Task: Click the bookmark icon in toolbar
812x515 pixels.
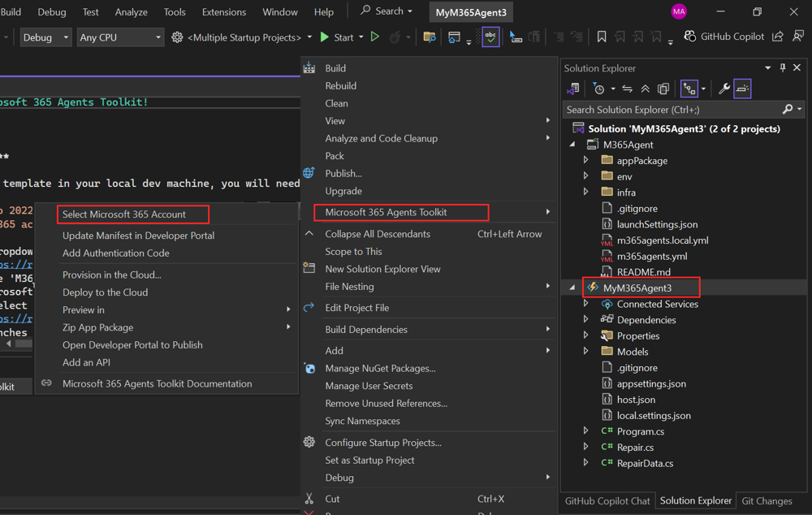Action: pyautogui.click(x=602, y=37)
